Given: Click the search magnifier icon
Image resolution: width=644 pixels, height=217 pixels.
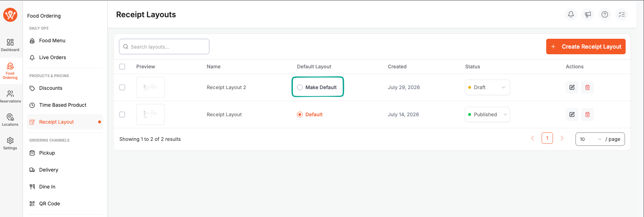Looking at the screenshot, I should click(x=126, y=46).
